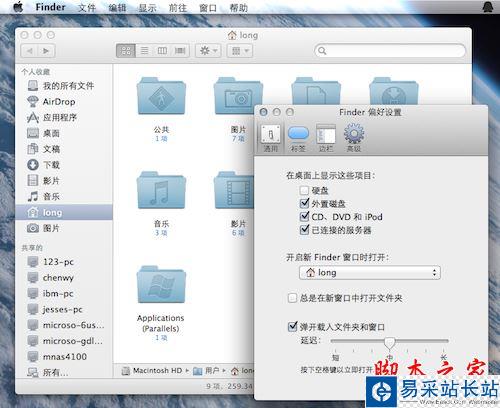Open the 前往 menu

click(178, 7)
